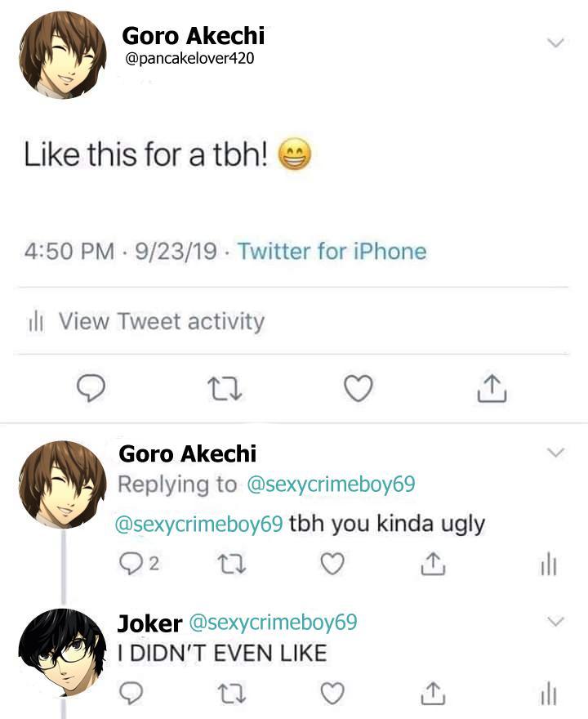Screen dimensions: 588x719
Task: Like Joker's 'I DIDN'T EVEN LIKE' tweet
Action: tap(331, 693)
